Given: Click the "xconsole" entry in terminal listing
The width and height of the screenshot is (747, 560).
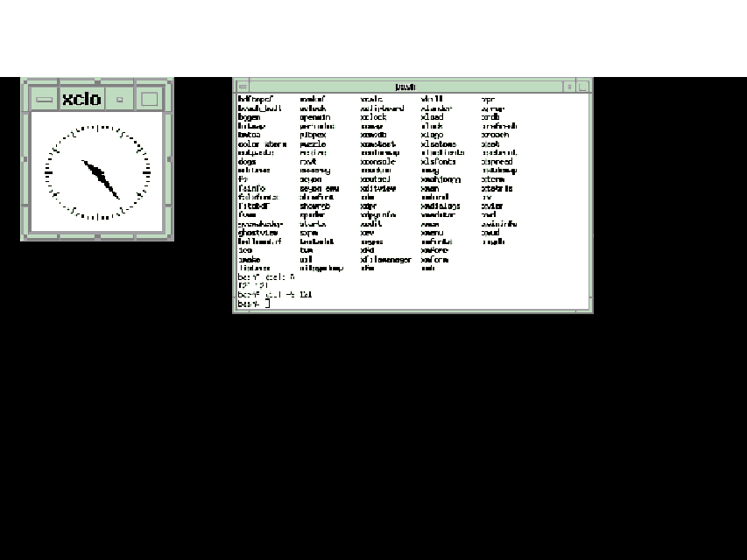Looking at the screenshot, I should [378, 162].
